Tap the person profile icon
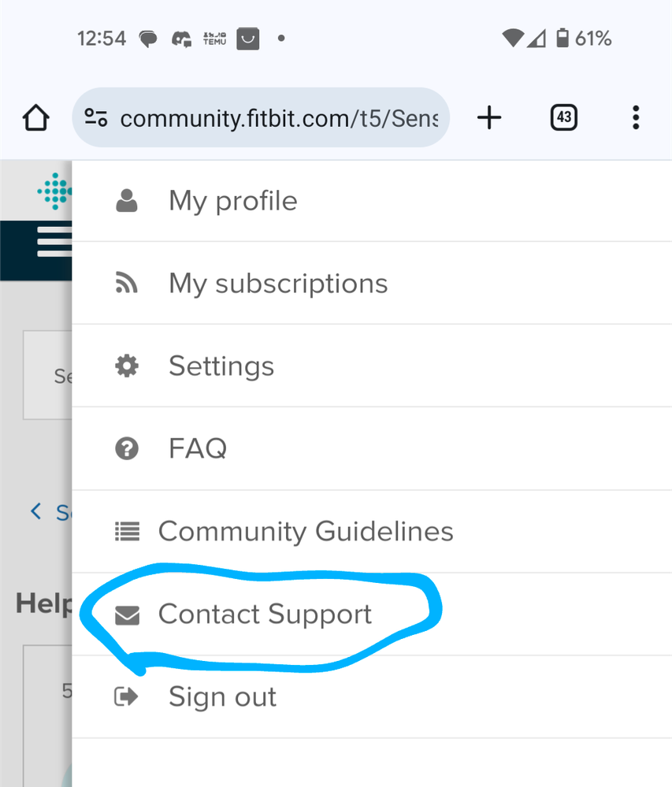Screen dimensions: 672x787 [127, 201]
